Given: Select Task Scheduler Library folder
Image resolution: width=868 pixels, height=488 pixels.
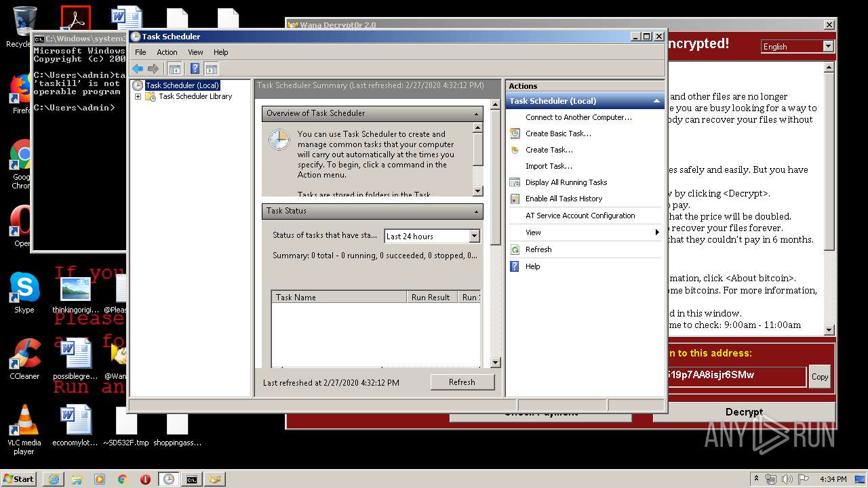Looking at the screenshot, I should tap(195, 96).
